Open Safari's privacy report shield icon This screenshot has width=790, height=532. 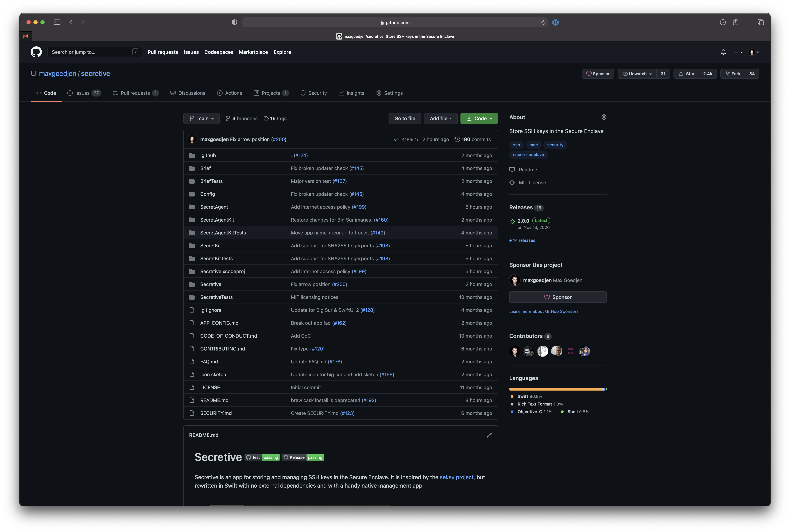(x=234, y=22)
